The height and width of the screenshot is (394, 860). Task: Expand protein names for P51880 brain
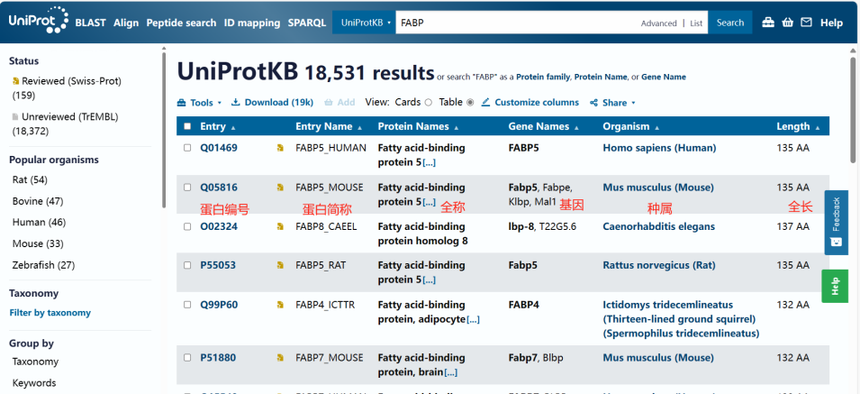tap(450, 373)
